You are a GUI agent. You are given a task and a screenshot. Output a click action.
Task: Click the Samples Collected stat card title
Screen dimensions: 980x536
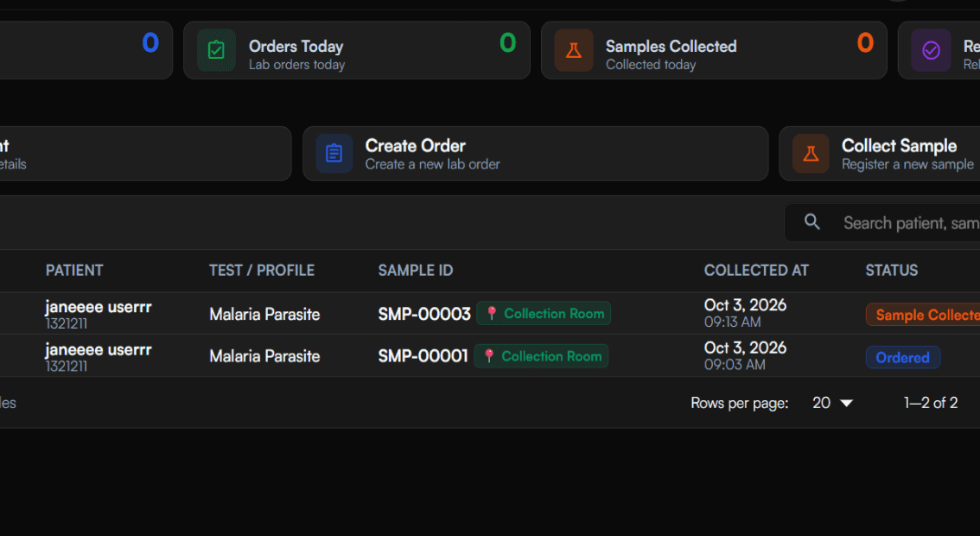pos(671,47)
